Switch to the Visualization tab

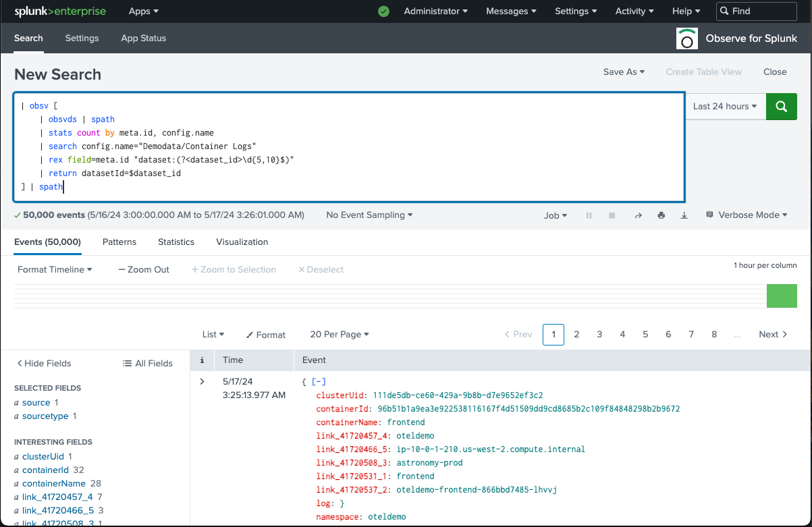click(242, 242)
